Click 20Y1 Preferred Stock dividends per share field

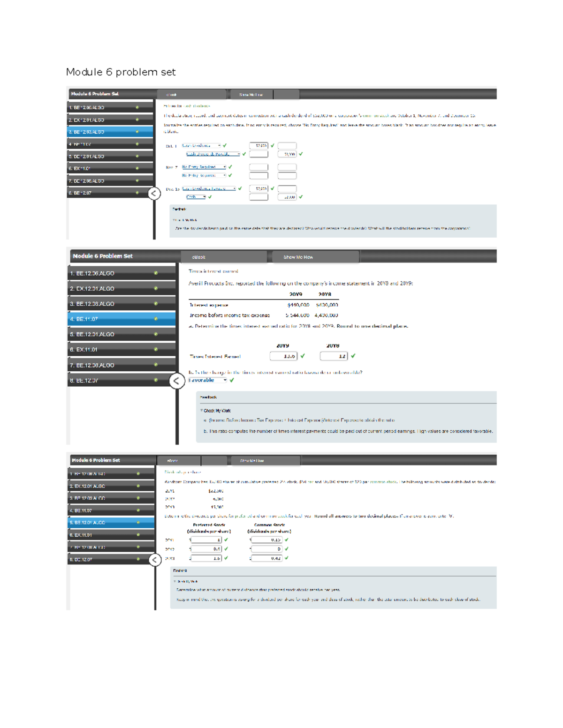point(206,540)
